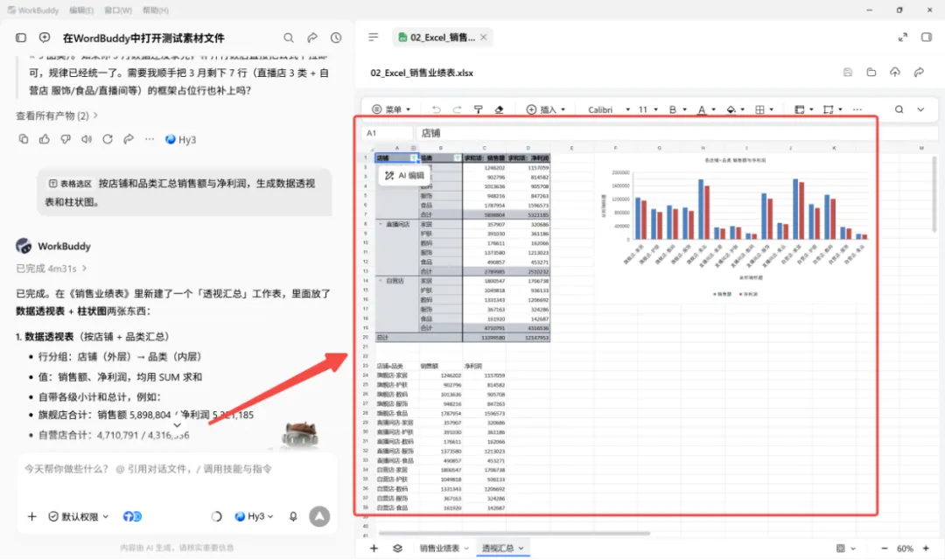945x560 pixels.
Task: Select the 透视汇总 sheet tab
Action: (502, 549)
